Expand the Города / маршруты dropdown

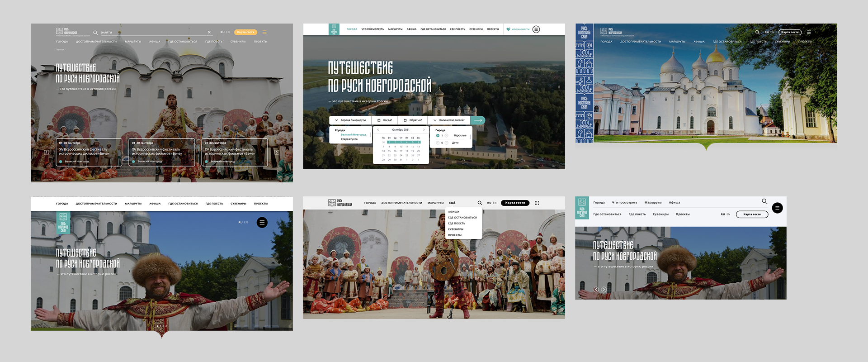tap(350, 120)
